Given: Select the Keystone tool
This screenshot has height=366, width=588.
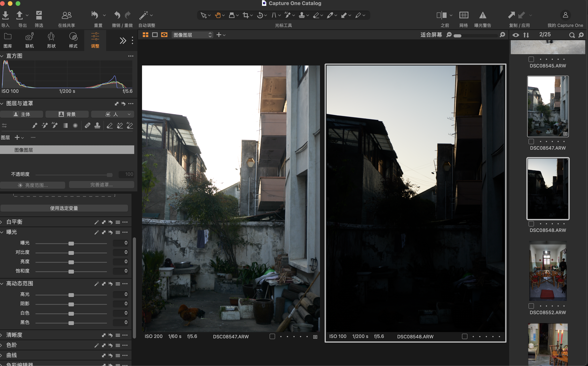Looking at the screenshot, I should pyautogui.click(x=274, y=15).
